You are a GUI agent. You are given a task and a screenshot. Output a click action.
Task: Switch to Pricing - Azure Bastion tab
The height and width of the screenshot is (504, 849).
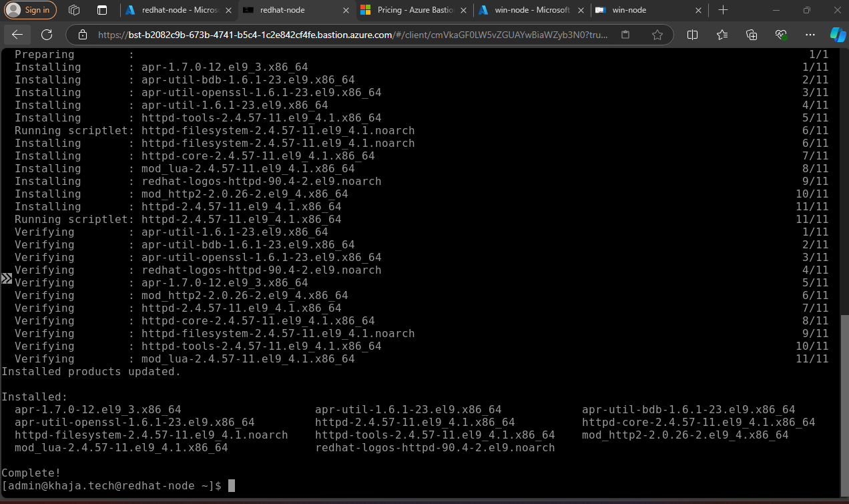tap(412, 10)
